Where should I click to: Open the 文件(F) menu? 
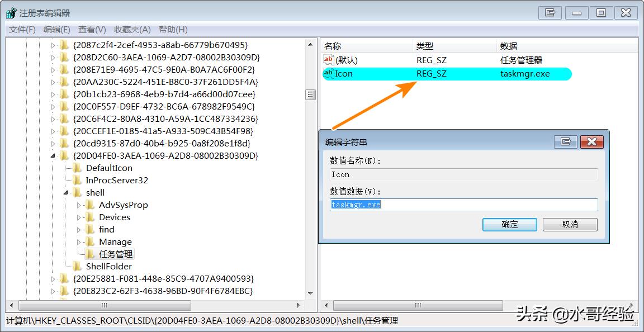[x=22, y=30]
